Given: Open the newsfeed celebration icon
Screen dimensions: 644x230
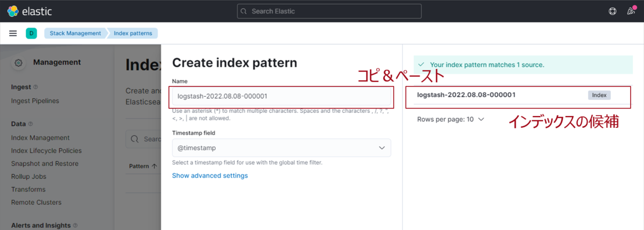Looking at the screenshot, I should point(631,11).
